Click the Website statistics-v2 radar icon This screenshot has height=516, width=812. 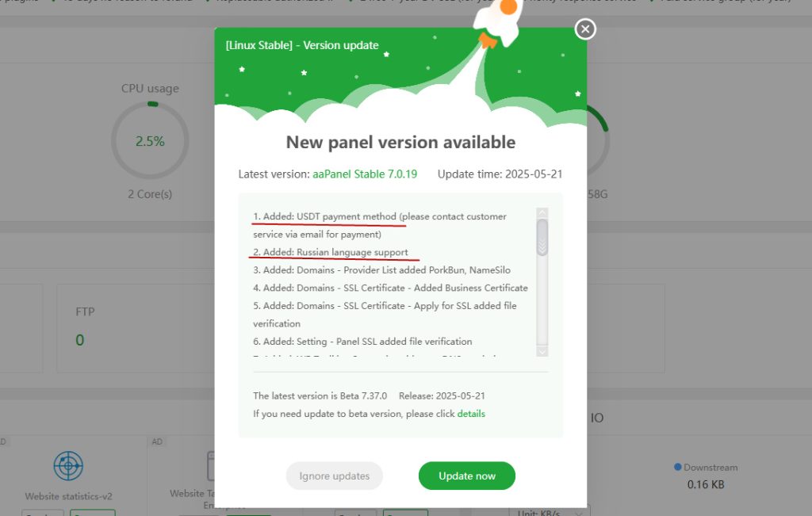click(68, 466)
